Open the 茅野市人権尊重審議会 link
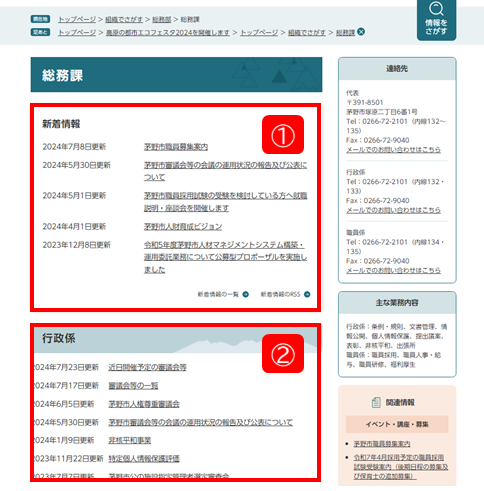The width and height of the screenshot is (484, 491). point(144,404)
